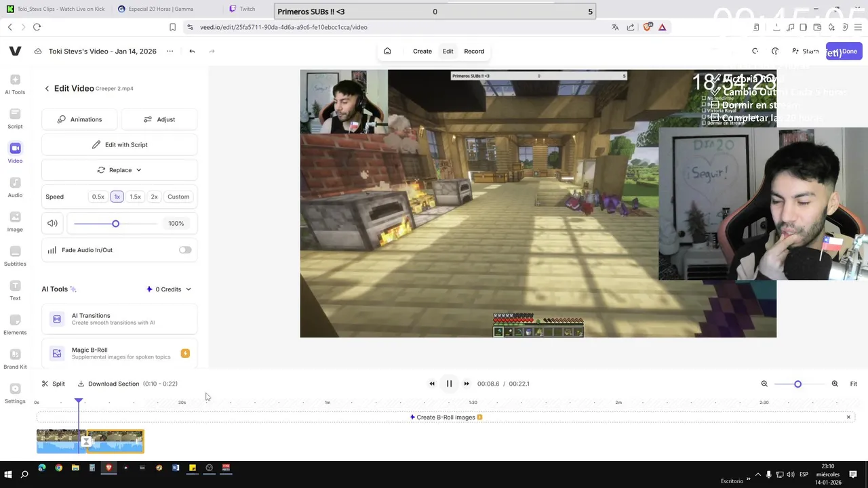Viewport: 868px width, 488px height.
Task: Adjust the clip volume slider
Action: [115, 224]
